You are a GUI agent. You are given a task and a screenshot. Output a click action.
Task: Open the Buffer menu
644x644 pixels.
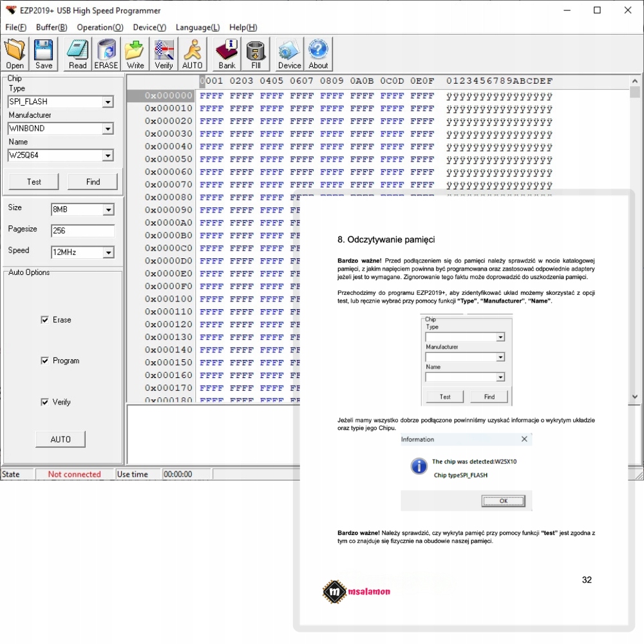point(52,28)
